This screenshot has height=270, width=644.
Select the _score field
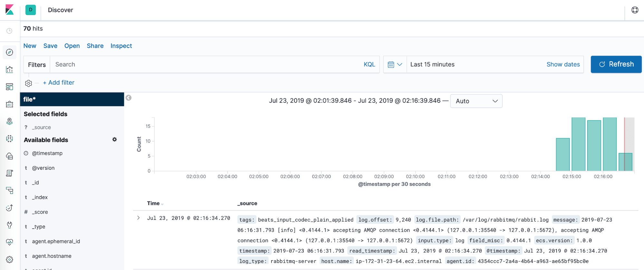[40, 212]
